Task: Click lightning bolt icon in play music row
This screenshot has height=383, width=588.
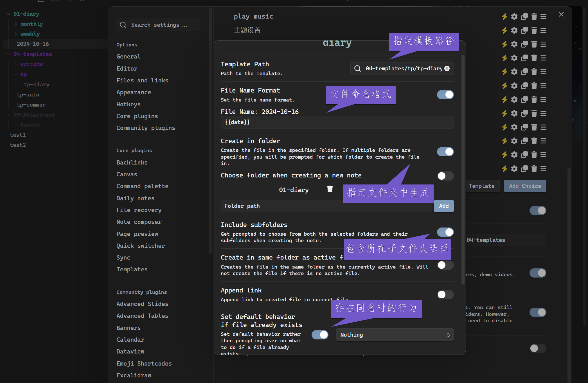Action: [504, 17]
